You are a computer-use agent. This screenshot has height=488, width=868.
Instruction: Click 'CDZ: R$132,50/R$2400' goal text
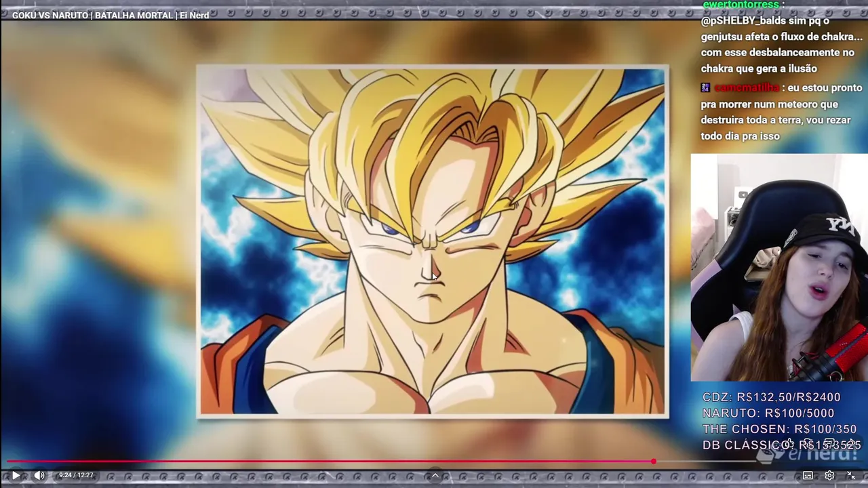[771, 397]
